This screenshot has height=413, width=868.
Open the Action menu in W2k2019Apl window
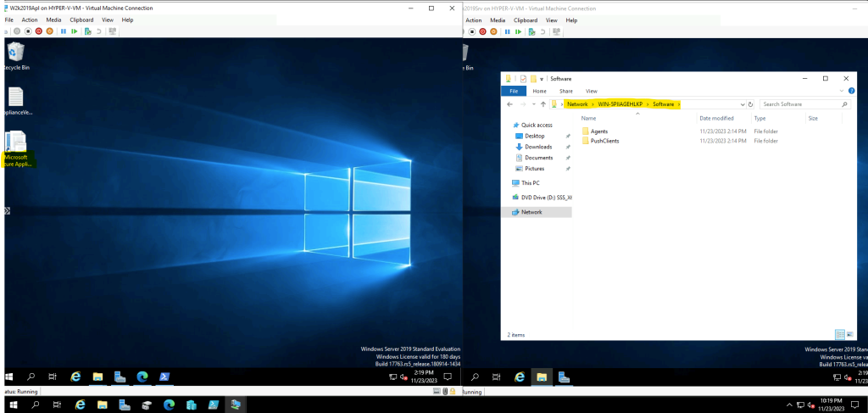(30, 20)
